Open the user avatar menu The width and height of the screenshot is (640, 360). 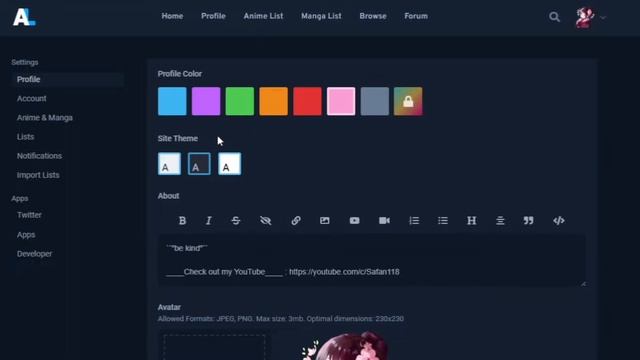pos(584,18)
